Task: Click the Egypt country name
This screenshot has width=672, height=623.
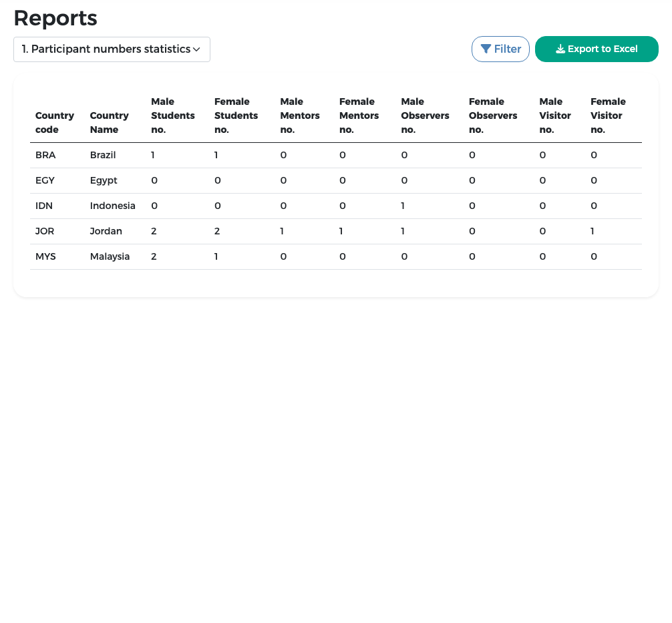Action: coord(104,181)
